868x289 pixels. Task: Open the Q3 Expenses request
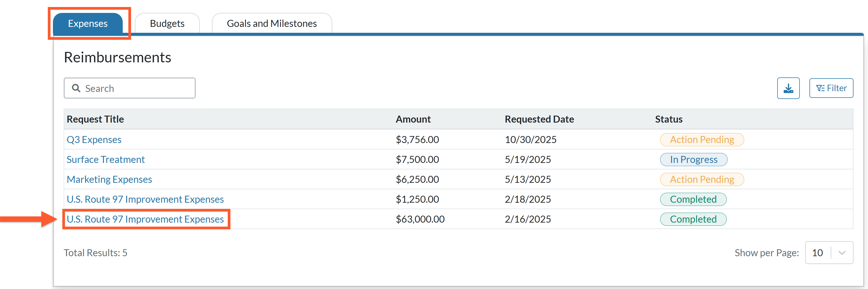(94, 140)
